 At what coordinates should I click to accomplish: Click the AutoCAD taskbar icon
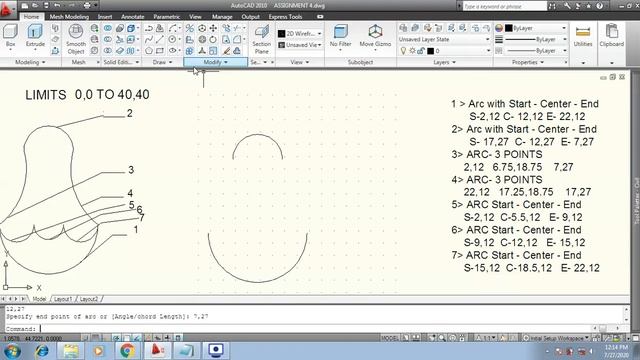(x=158, y=351)
